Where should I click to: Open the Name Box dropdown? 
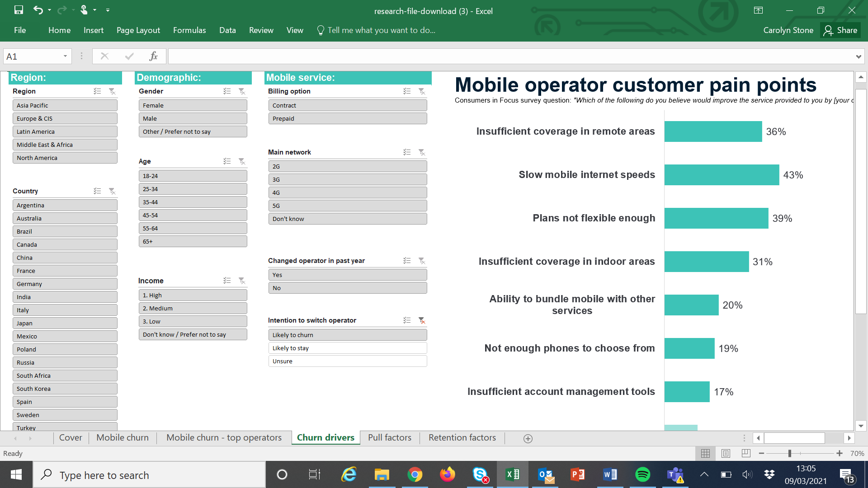[x=66, y=56]
